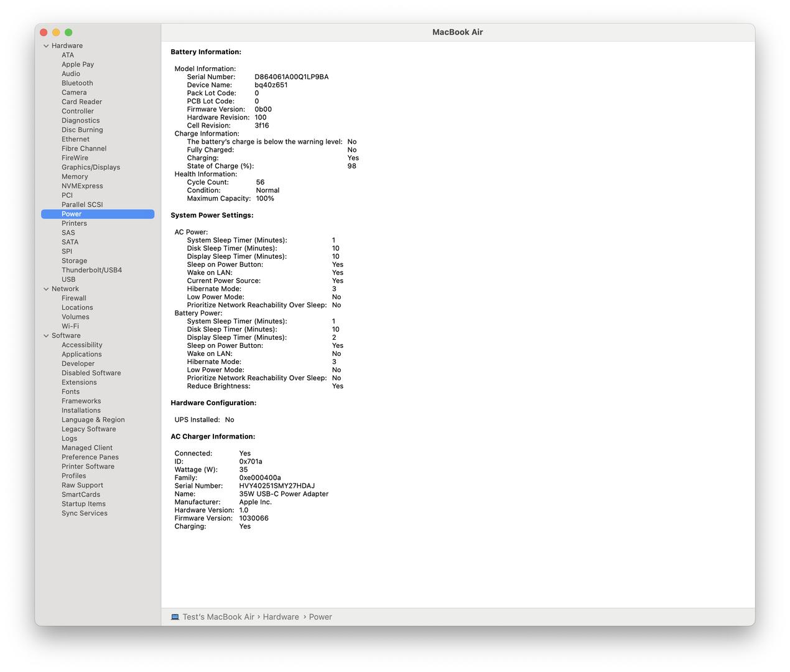This screenshot has width=790, height=672.
Task: Collapse the Software section chevron
Action: [46, 336]
